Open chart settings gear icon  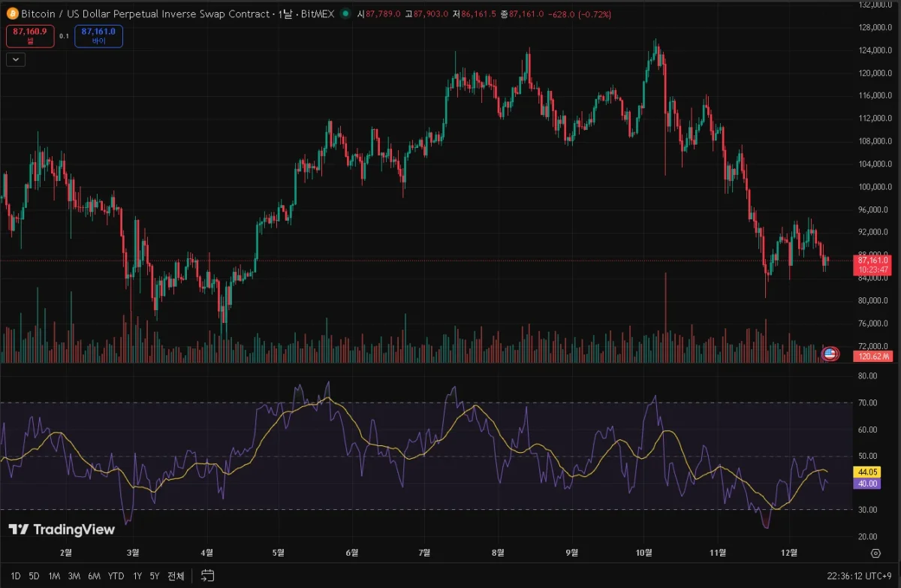[x=875, y=553]
